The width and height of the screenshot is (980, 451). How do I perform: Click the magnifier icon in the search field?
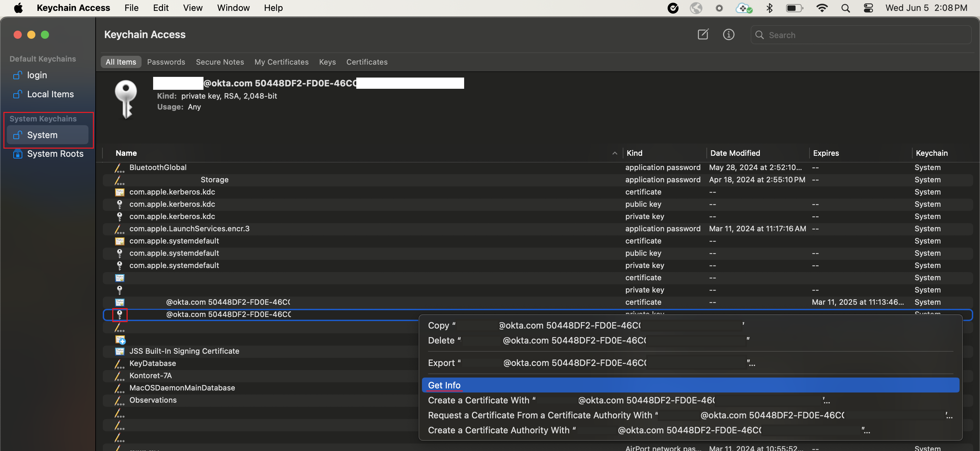tap(760, 35)
